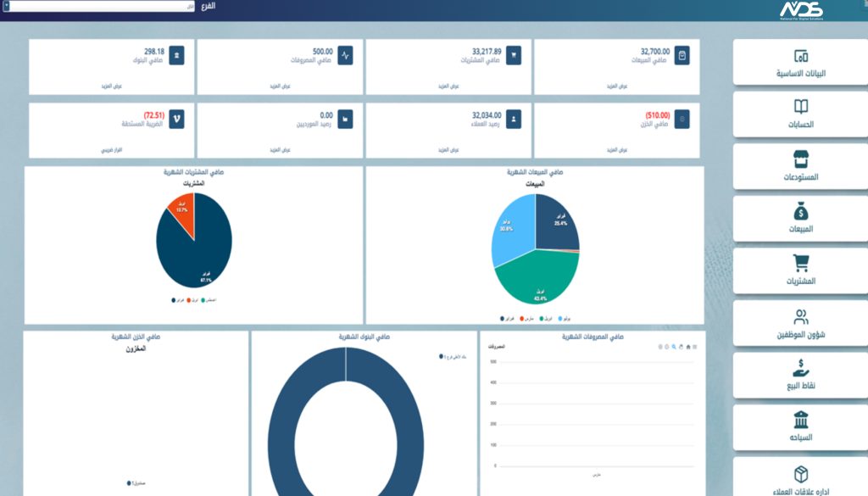The image size is (868, 496).
Task: Open البيانات الاساسية (basic data) menu
Action: click(x=800, y=62)
